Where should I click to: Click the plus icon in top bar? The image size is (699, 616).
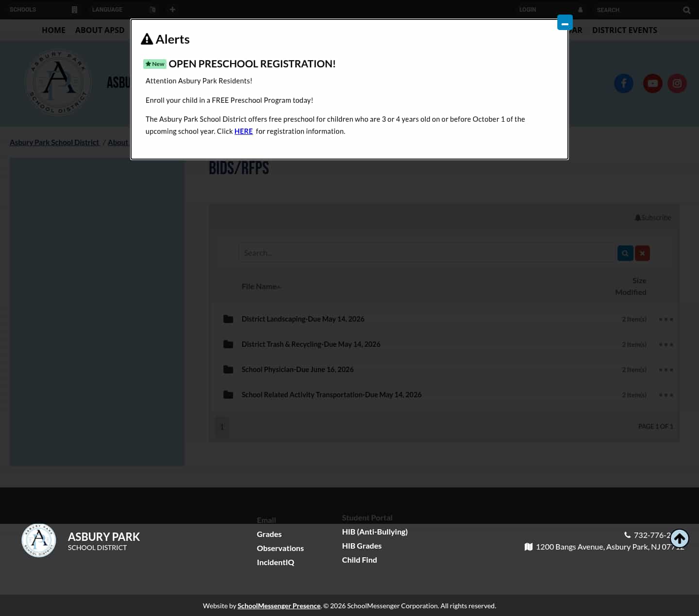172,10
